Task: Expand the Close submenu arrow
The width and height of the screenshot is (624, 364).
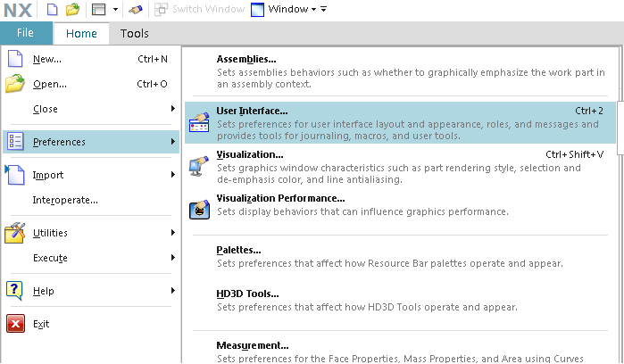Action: click(x=172, y=108)
